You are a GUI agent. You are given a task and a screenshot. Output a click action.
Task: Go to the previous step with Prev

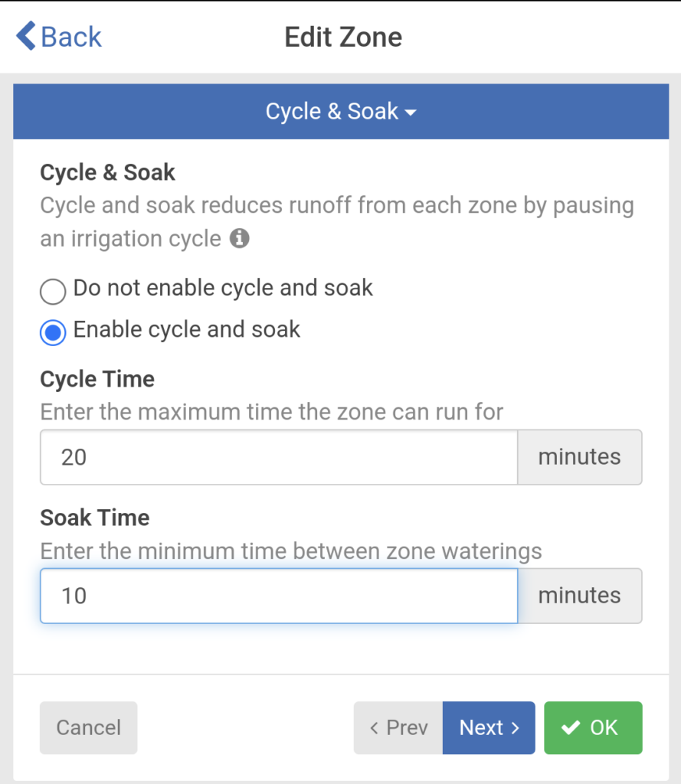click(398, 727)
